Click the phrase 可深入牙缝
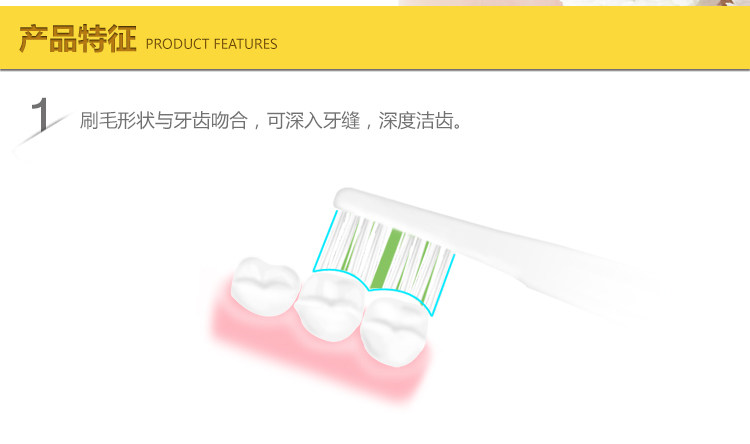This screenshot has height=444, width=750. pyautogui.click(x=313, y=121)
